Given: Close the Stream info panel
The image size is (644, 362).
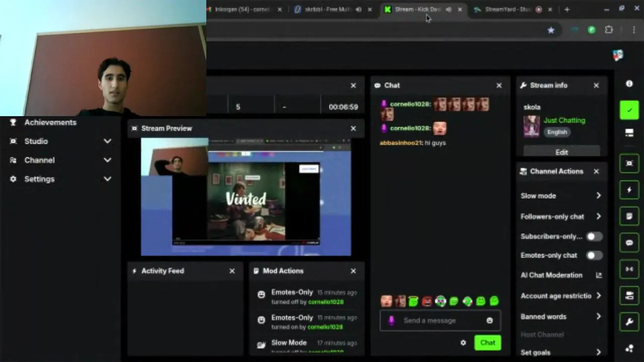Looking at the screenshot, I should click(x=596, y=85).
